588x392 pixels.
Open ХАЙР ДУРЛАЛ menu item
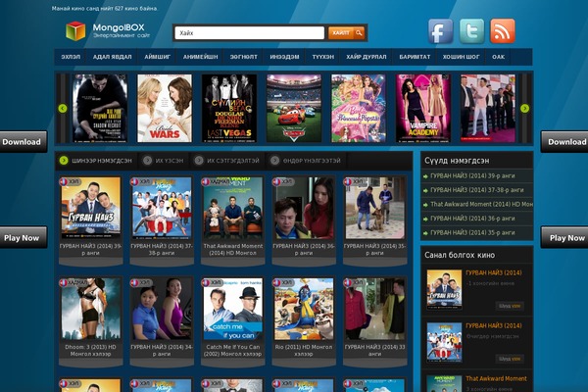[366, 57]
